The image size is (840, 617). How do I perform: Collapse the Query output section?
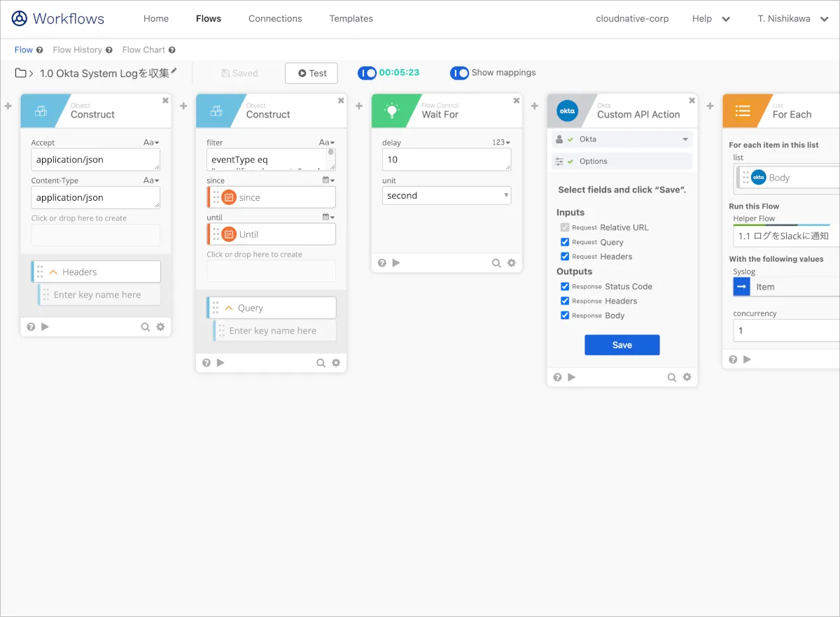pyautogui.click(x=228, y=308)
